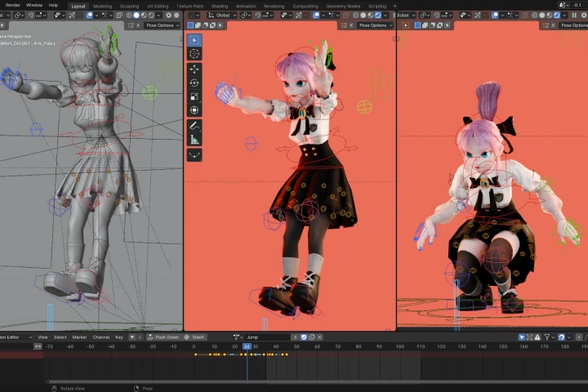This screenshot has height=392, width=588.
Task: Select new selection mode icon in middle viewport
Action: 190,25
